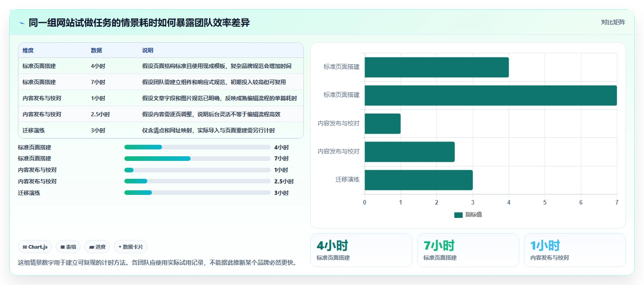
Task: Click the 2.5小时 cell in the table
Action: pos(100,114)
